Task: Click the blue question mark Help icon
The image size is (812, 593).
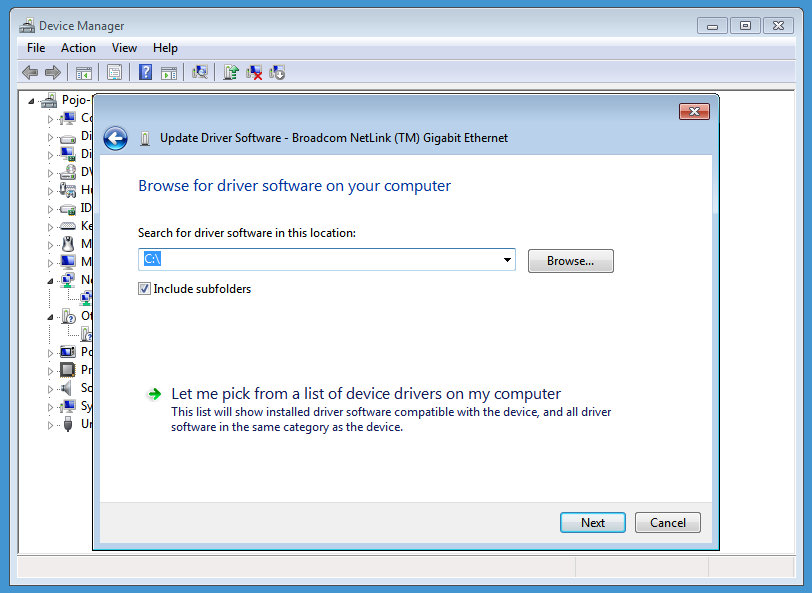Action: [x=146, y=72]
